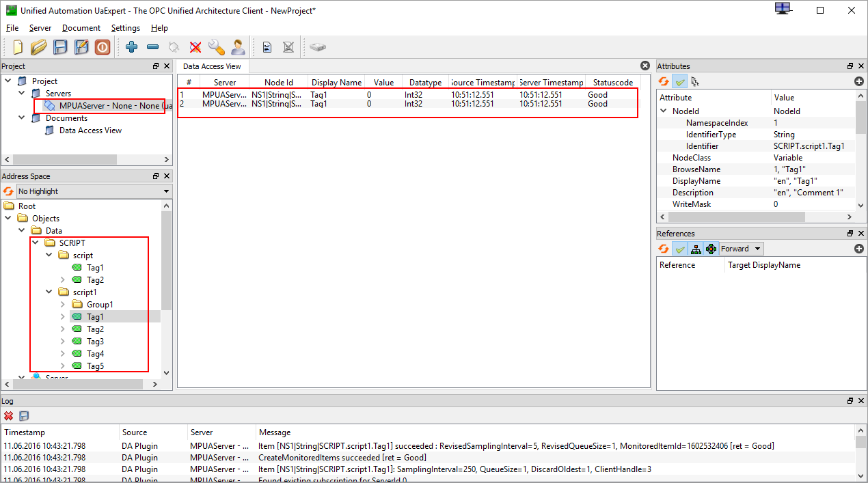Add a document with the page icon

(x=267, y=47)
